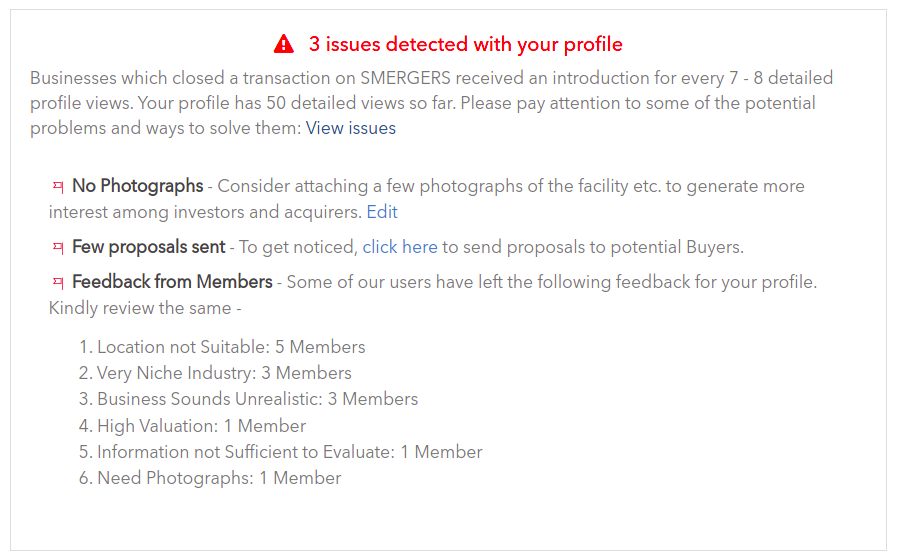Screen dimensions: 899x560
Task: Open the View issues link
Action: click(350, 128)
